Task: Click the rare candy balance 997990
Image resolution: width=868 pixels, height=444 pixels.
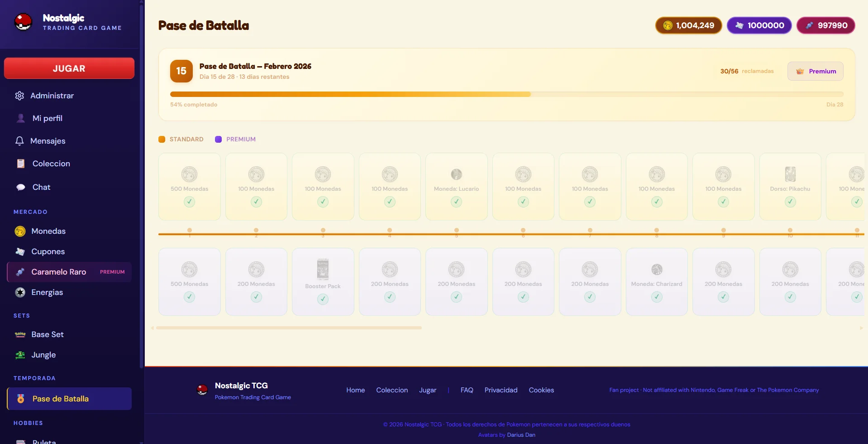Action: (x=825, y=25)
